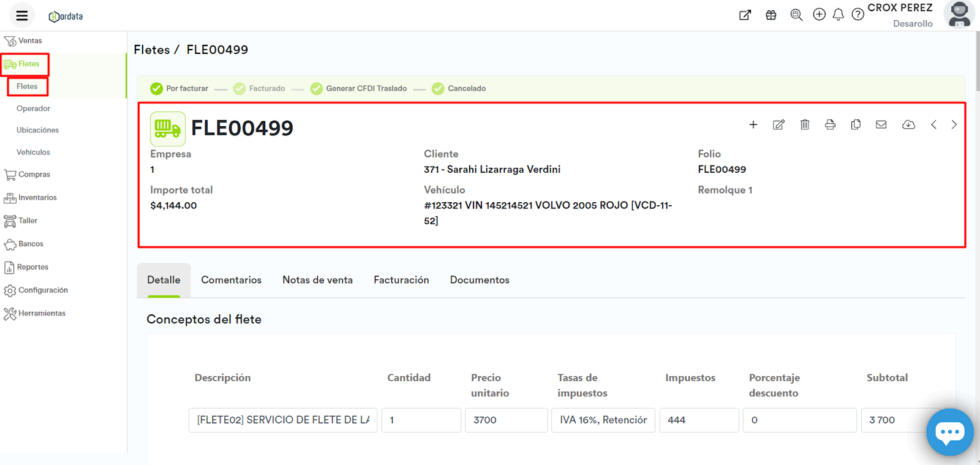Click the edit record pencil icon
The image size is (980, 465).
coord(778,125)
